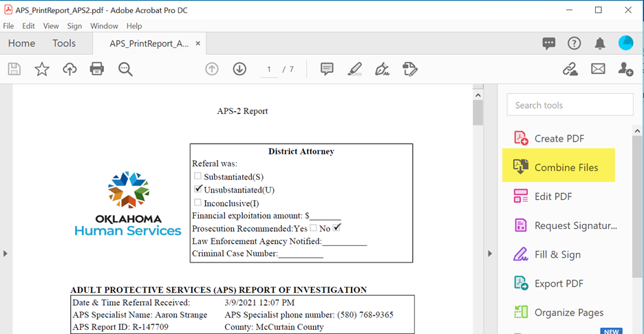Open the File menu
This screenshot has width=644, height=334.
coord(8,26)
